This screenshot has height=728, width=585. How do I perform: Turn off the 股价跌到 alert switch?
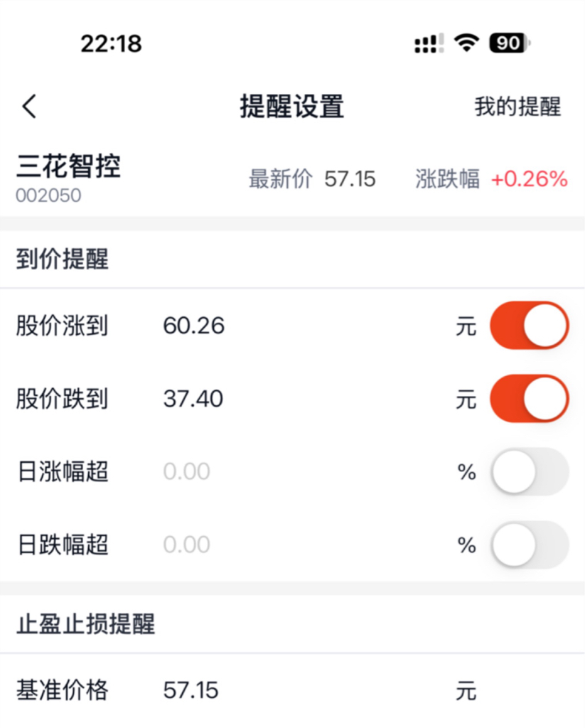point(530,399)
